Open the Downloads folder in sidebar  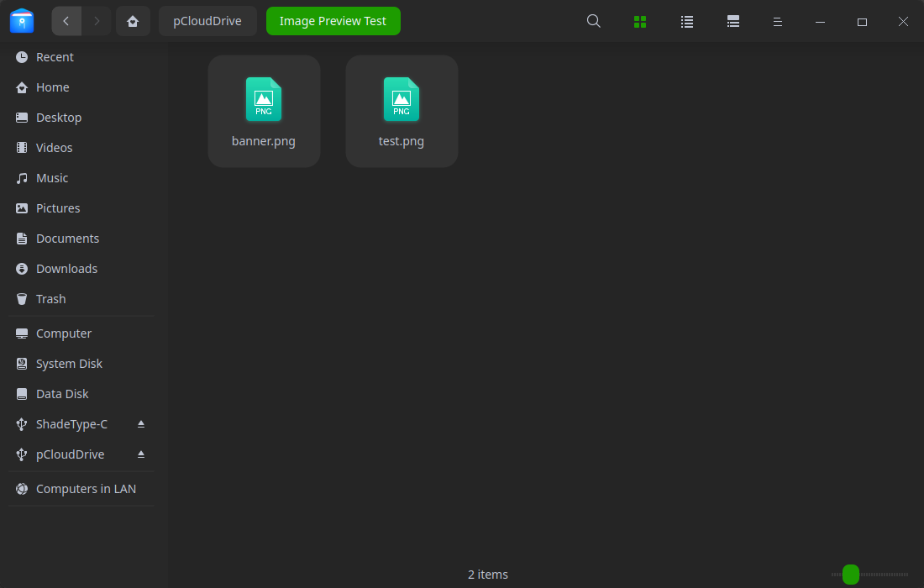click(81, 269)
